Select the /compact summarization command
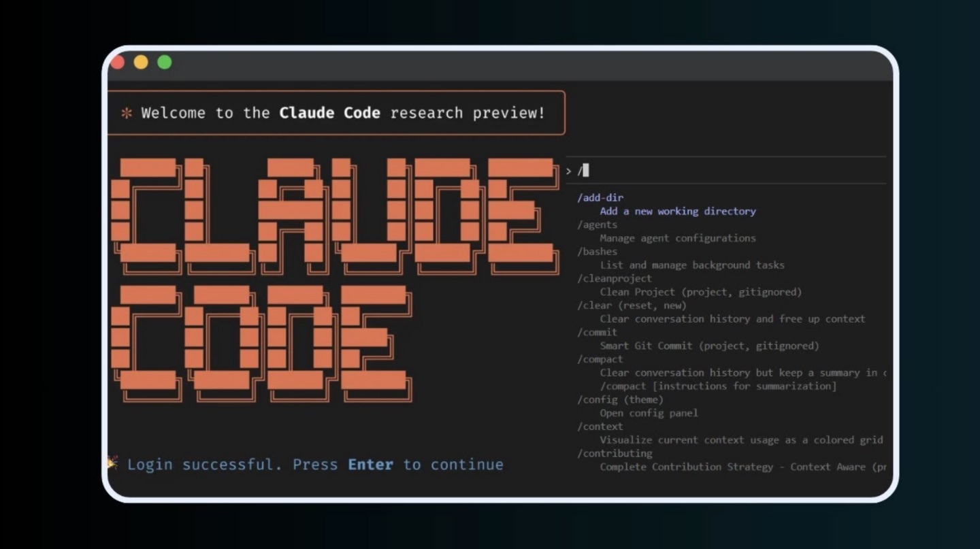Viewport: 980px width, 549px height. coord(600,359)
